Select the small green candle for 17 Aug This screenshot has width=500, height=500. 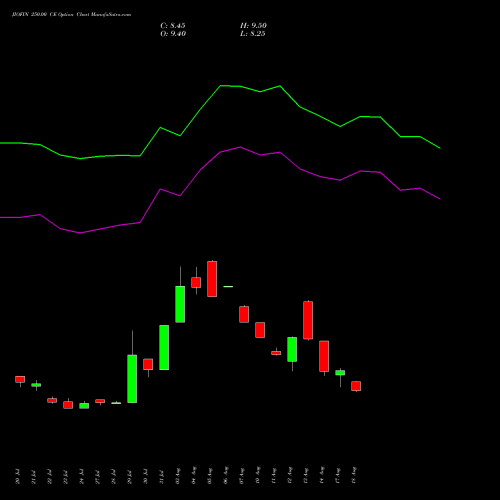click(x=340, y=373)
